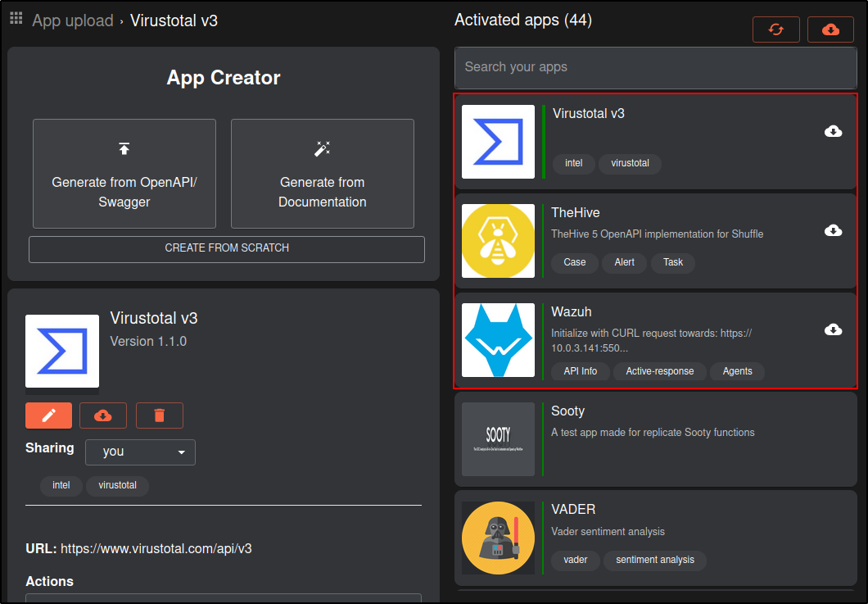Select the Virustotal v3 breadcrumb
Image resolution: width=868 pixels, height=604 pixels.
174,20
